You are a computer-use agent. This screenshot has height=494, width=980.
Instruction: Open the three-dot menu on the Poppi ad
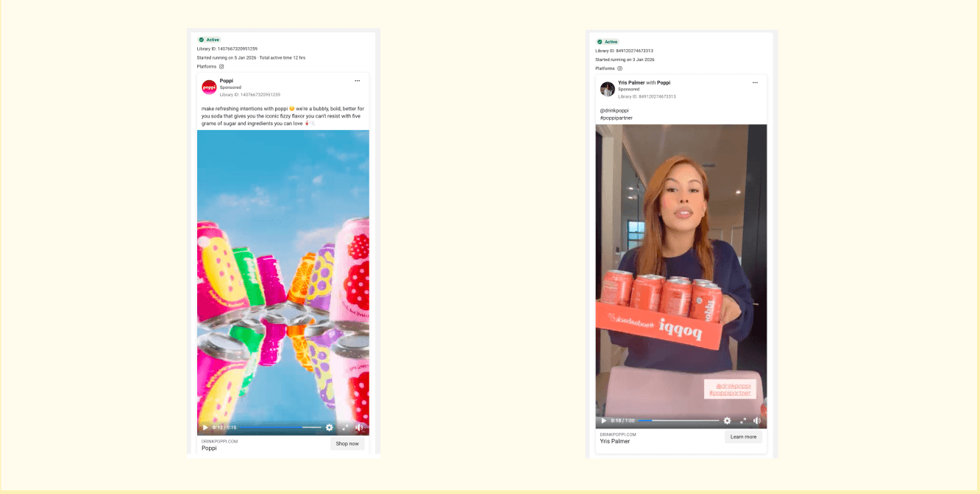(358, 81)
